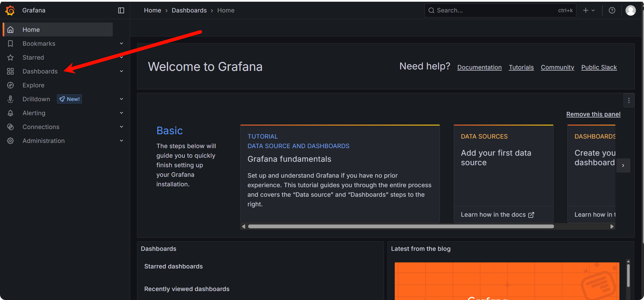Viewport: 644px width, 300px height.
Task: Click the Explore compass icon
Action: click(x=10, y=85)
